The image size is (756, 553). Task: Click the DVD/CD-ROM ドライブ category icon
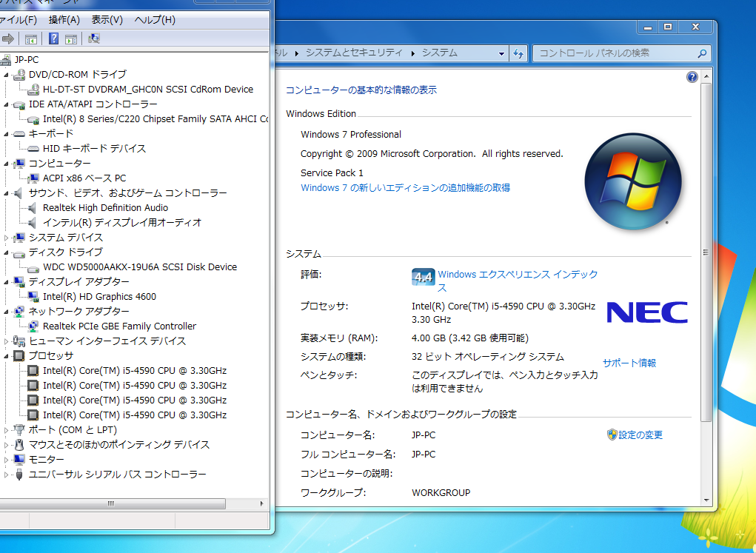(19, 74)
